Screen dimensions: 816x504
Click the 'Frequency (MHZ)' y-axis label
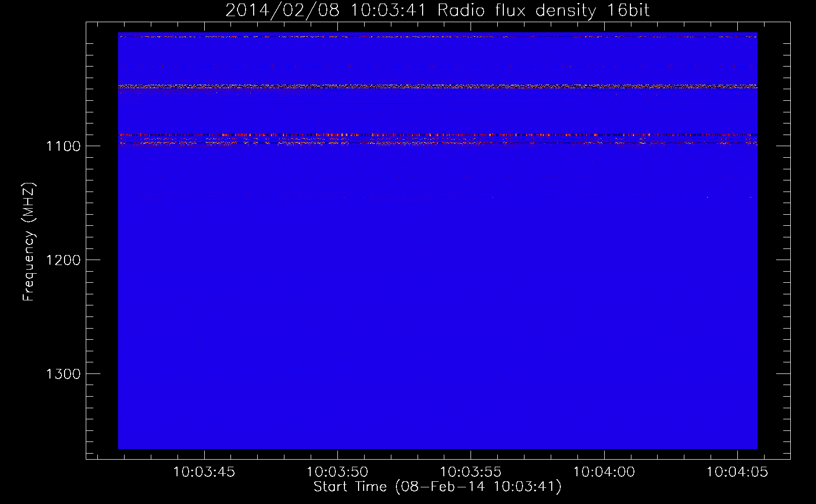pyautogui.click(x=29, y=242)
